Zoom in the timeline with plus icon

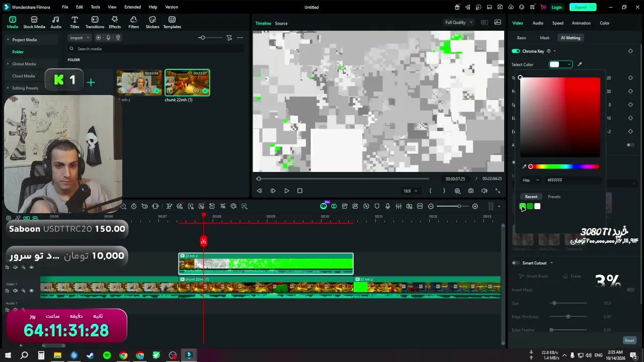click(475, 207)
